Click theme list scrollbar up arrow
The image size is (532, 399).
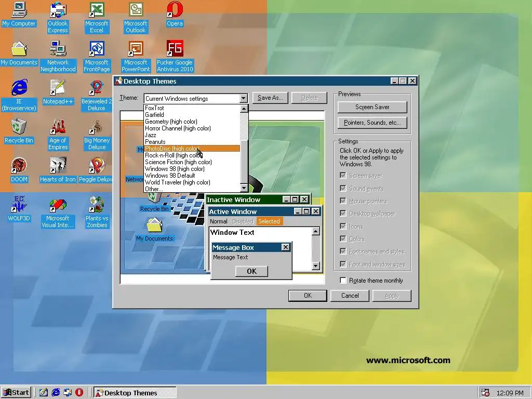click(244, 109)
